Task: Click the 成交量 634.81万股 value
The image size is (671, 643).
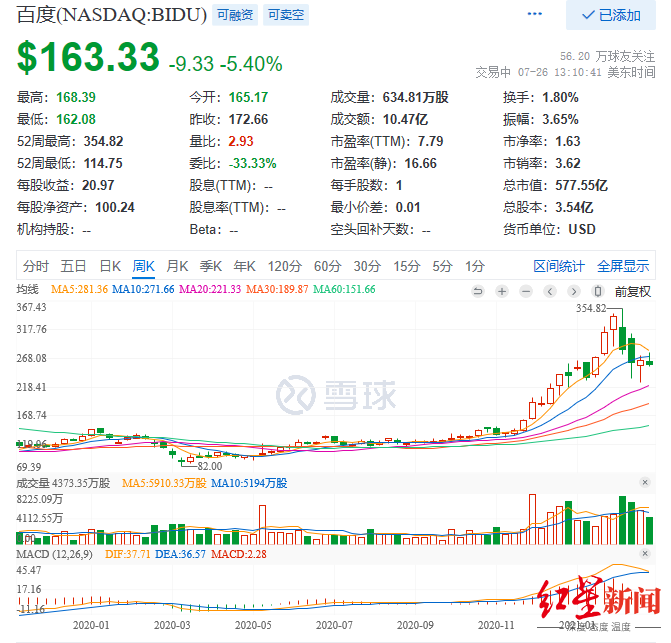Action: tap(416, 97)
